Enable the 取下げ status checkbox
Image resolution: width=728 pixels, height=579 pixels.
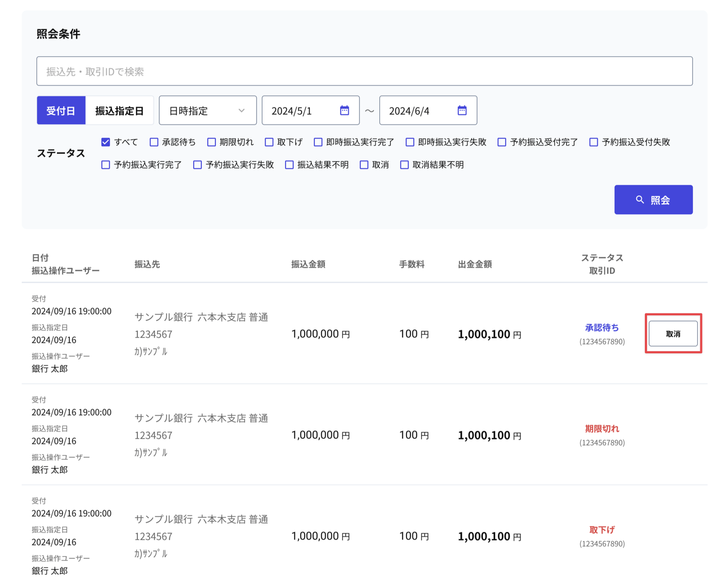point(269,142)
